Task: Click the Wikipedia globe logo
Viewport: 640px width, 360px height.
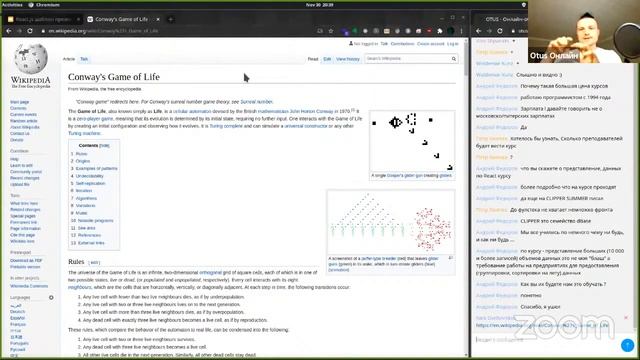Action: click(x=31, y=59)
